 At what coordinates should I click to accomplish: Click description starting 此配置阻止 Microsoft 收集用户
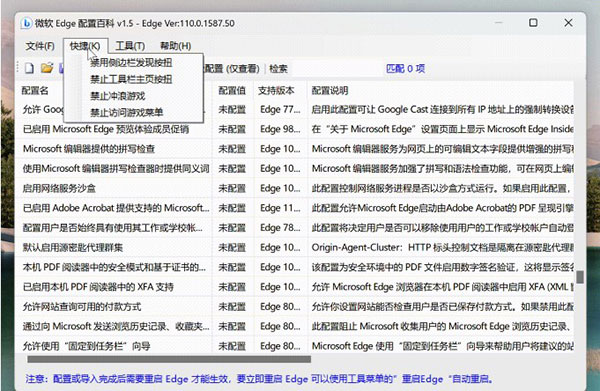(442, 327)
